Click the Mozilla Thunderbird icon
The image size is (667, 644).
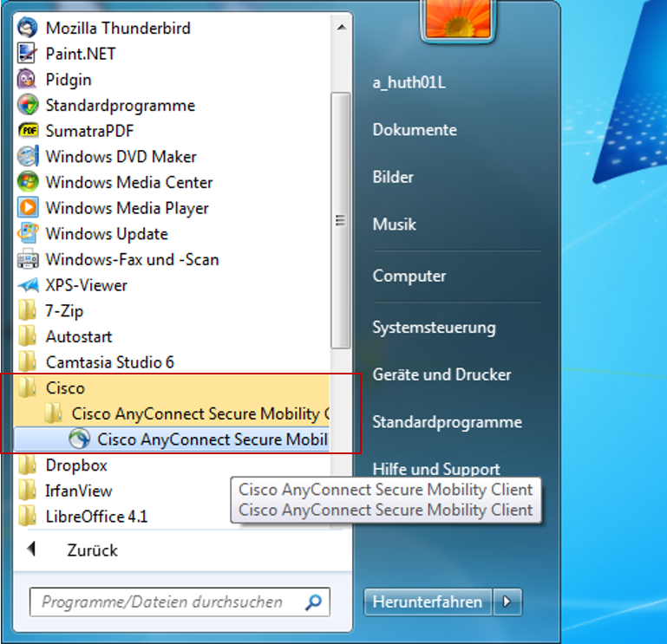pyautogui.click(x=28, y=28)
